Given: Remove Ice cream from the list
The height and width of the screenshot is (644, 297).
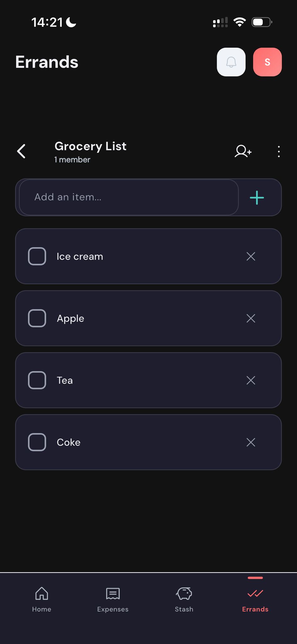Looking at the screenshot, I should 251,256.
